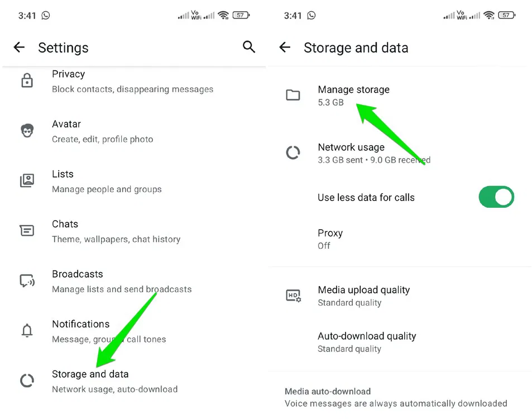Tap Manage storage folder icon
The width and height of the screenshot is (532, 419).
pos(293,95)
